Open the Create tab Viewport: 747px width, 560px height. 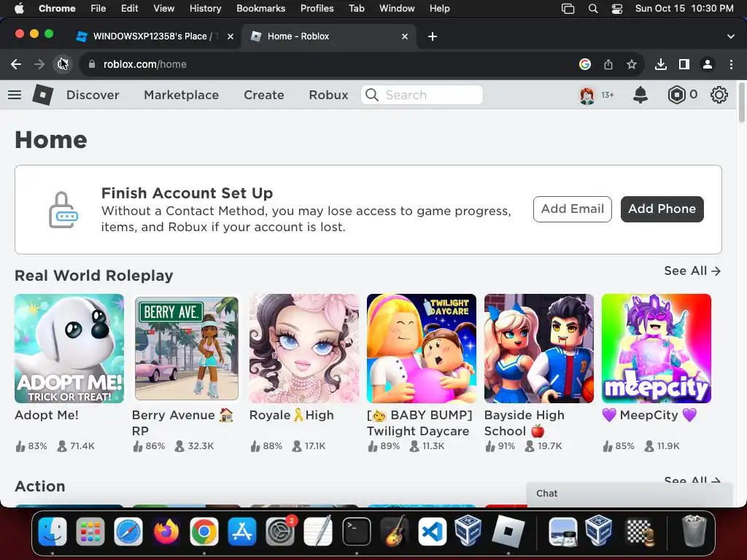264,95
